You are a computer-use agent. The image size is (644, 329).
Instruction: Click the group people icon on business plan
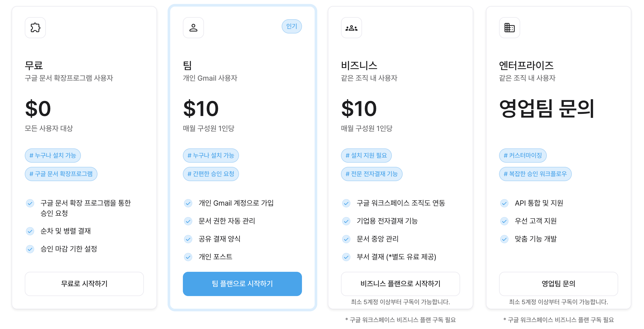(x=352, y=28)
